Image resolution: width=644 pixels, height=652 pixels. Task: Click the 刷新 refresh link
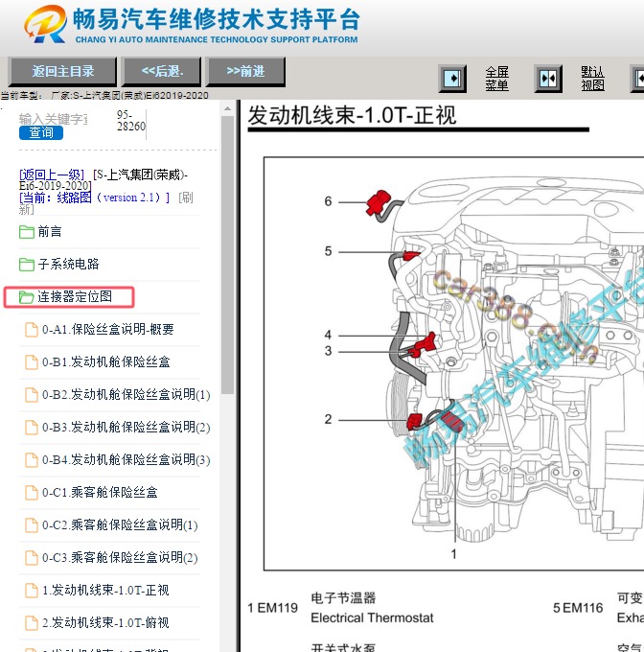pyautogui.click(x=186, y=198)
